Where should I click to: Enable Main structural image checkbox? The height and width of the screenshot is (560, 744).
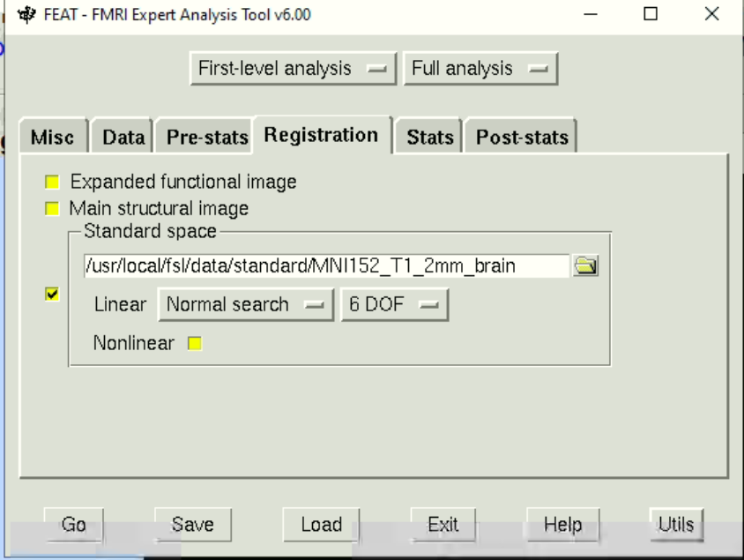[52, 208]
